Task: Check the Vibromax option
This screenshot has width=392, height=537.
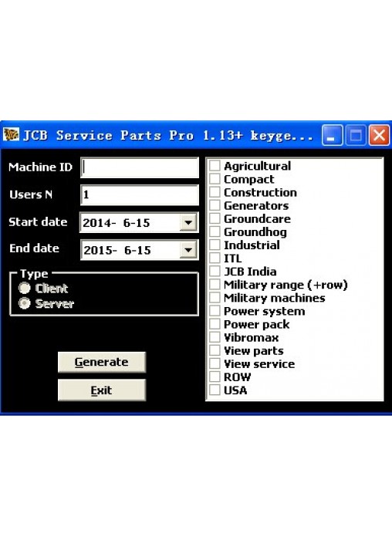Action: [215, 337]
